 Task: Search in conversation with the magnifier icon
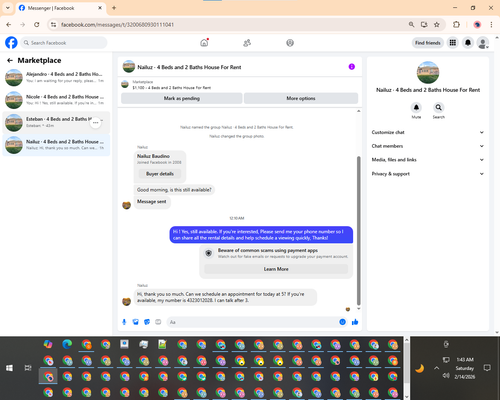439,107
